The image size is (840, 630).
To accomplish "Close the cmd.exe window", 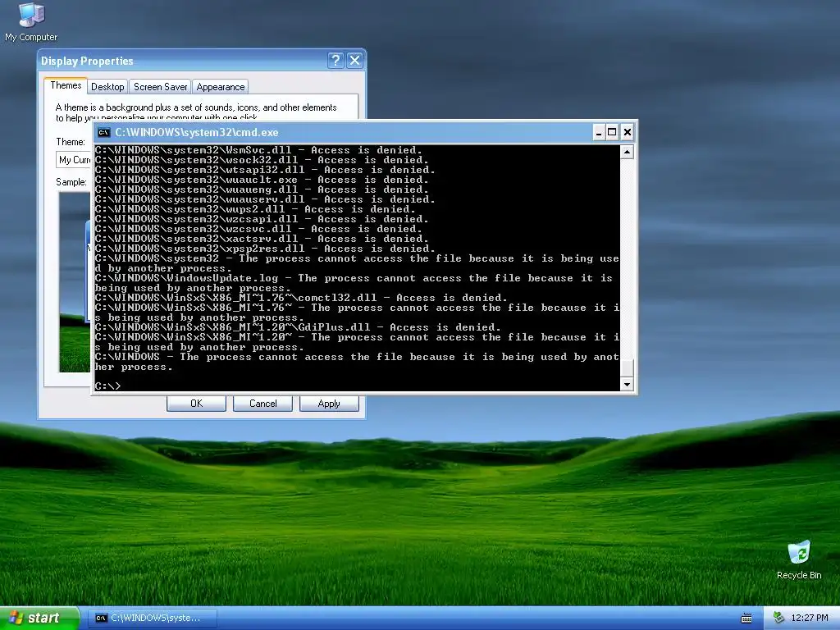I will pos(628,132).
